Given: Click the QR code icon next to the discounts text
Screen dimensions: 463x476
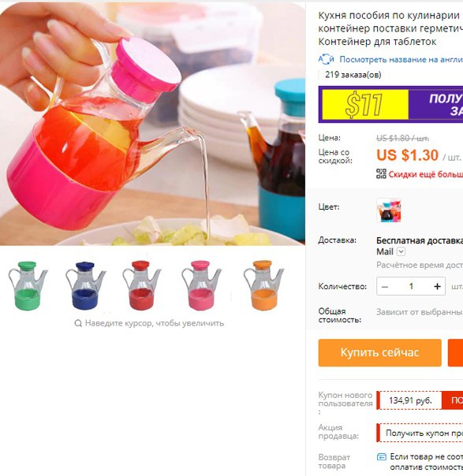Looking at the screenshot, I should click(381, 174).
